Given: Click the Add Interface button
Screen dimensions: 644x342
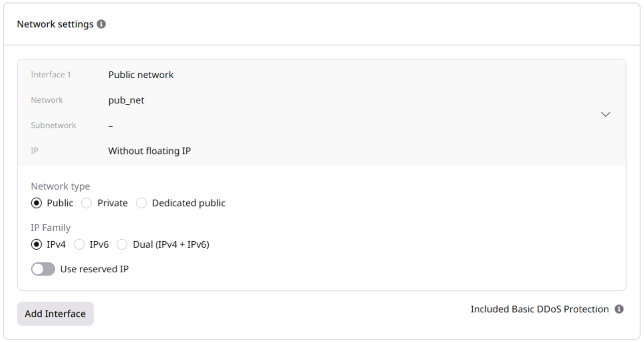Looking at the screenshot, I should pos(55,313).
